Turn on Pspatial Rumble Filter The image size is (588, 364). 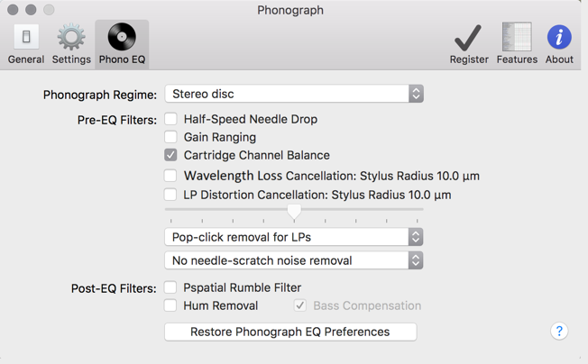point(170,287)
